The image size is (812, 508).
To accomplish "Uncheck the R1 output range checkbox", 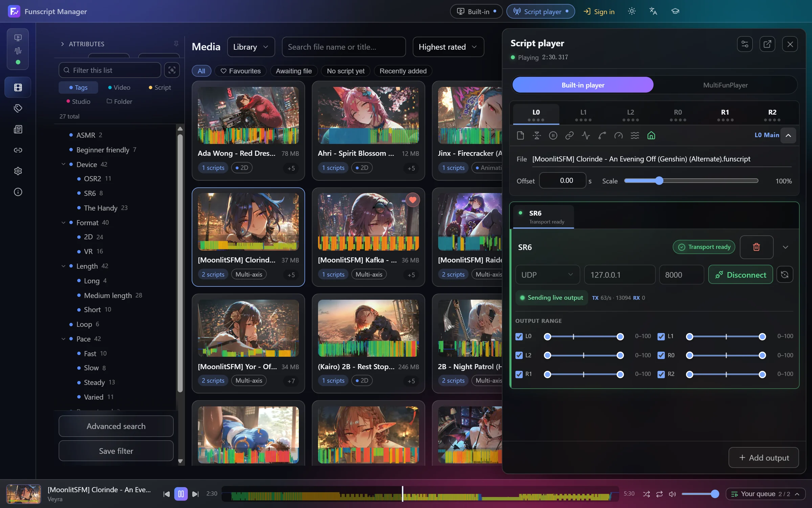I will click(x=519, y=374).
